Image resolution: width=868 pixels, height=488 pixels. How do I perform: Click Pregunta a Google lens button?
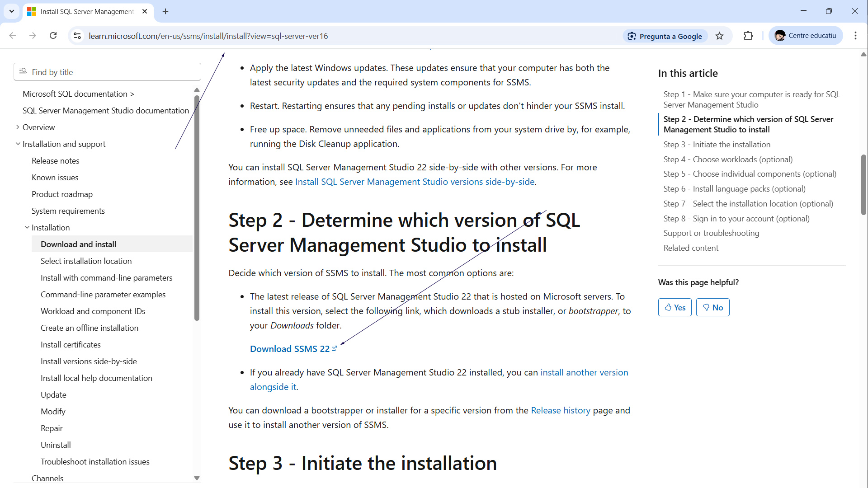pos(665,36)
